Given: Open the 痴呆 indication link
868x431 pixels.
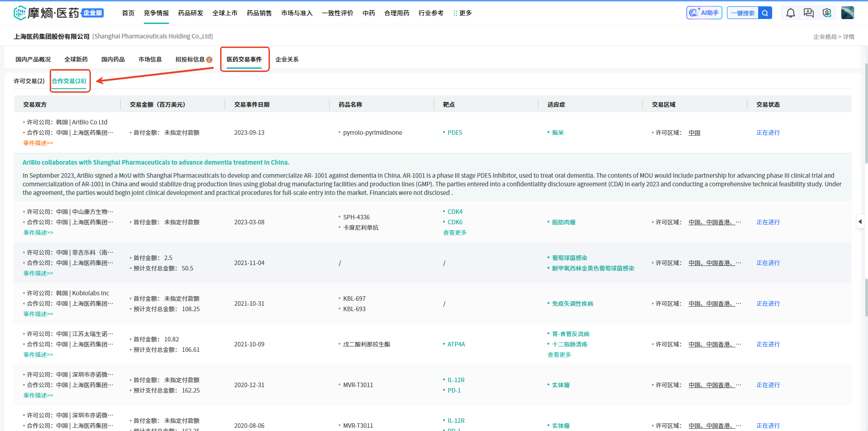Looking at the screenshot, I should tap(558, 133).
